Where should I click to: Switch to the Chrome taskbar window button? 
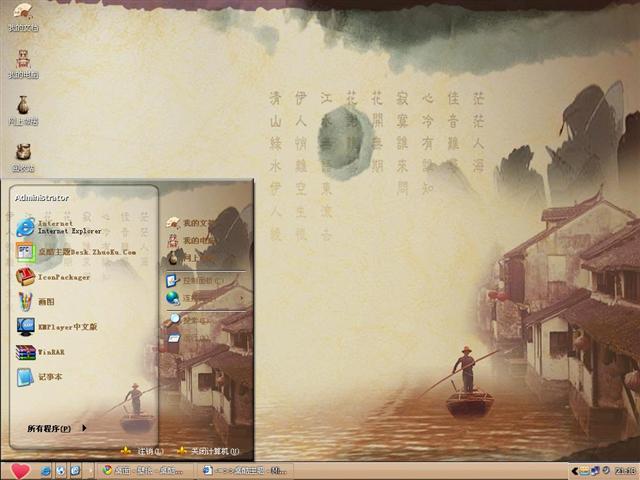tap(146, 471)
